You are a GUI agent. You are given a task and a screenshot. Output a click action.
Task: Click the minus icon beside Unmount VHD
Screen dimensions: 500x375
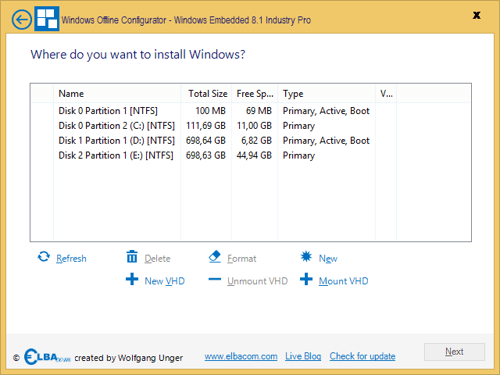coord(215,279)
